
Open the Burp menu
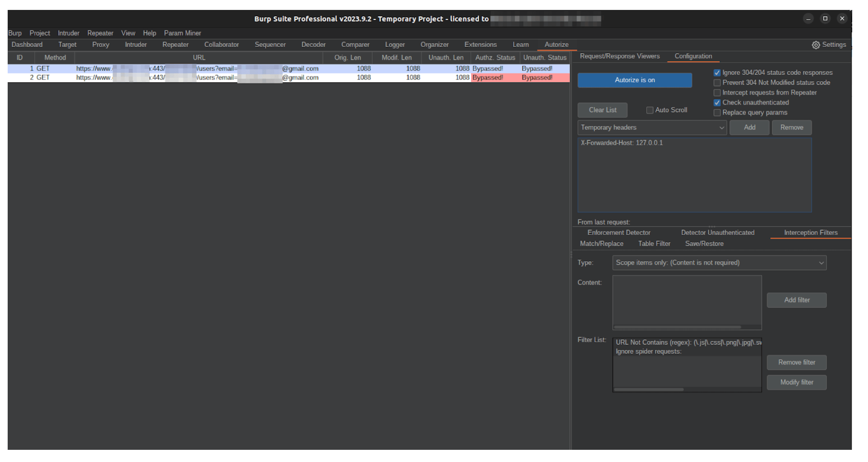coord(15,33)
